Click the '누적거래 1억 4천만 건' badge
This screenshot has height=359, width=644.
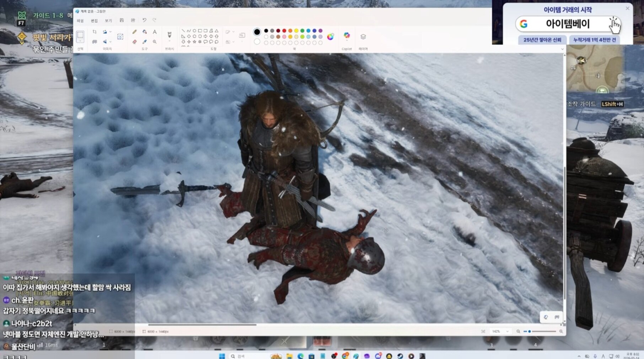[595, 40]
